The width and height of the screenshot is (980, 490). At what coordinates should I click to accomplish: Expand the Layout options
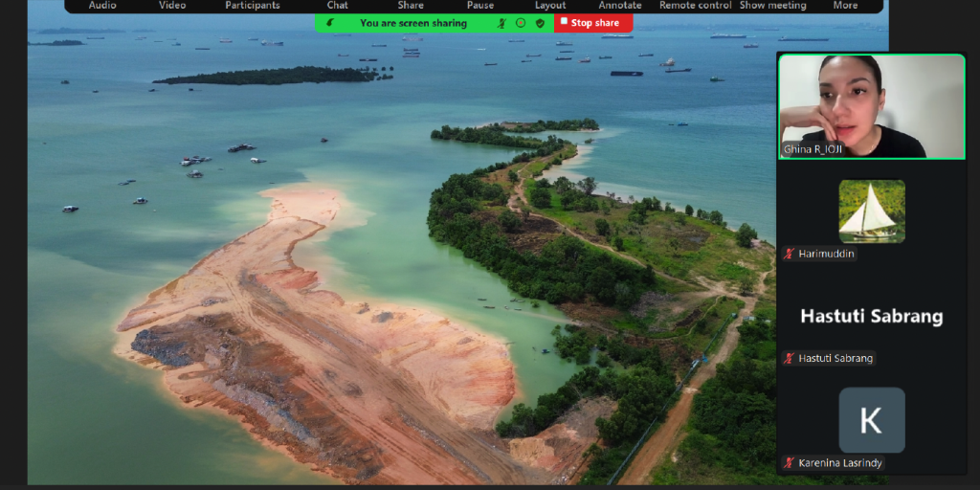[x=550, y=6]
